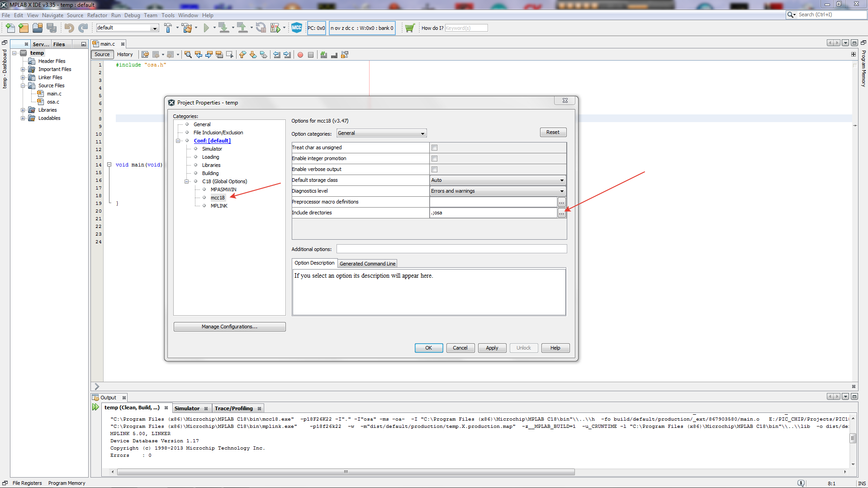Click the Help button in dialog
868x488 pixels.
555,348
